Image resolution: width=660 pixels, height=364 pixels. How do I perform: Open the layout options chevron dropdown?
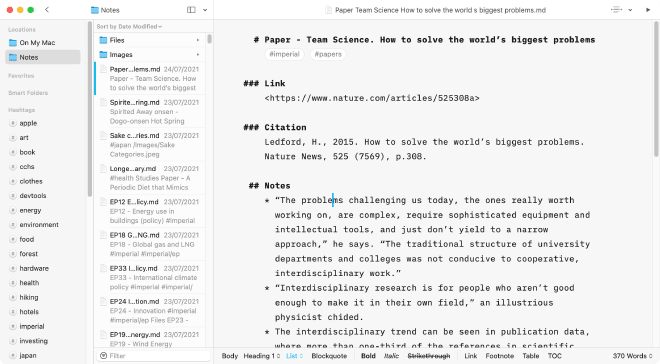205,10
